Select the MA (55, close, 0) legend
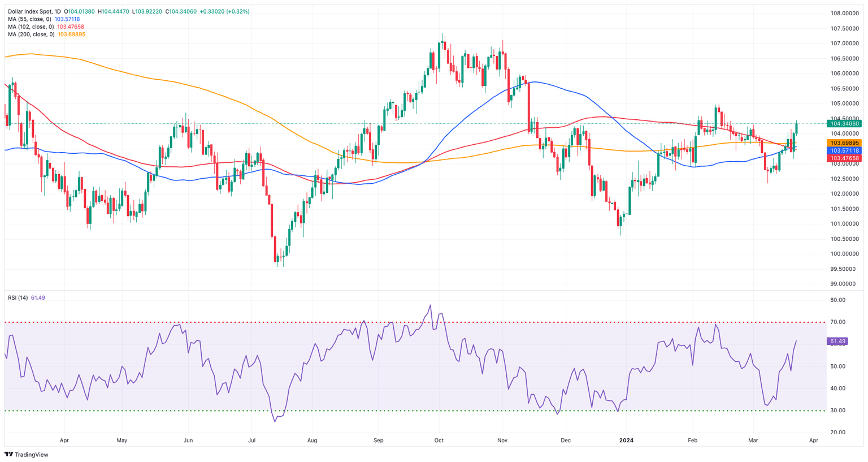The width and height of the screenshot is (868, 462). [31, 19]
